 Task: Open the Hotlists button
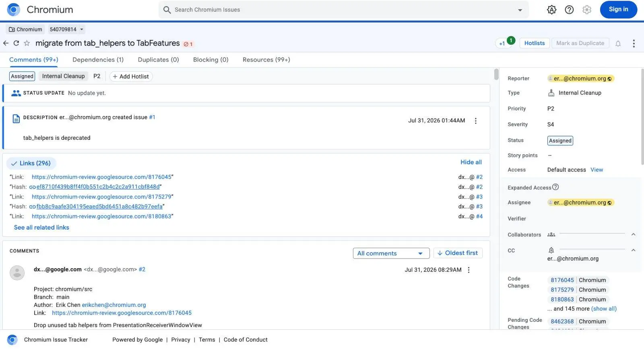click(535, 43)
